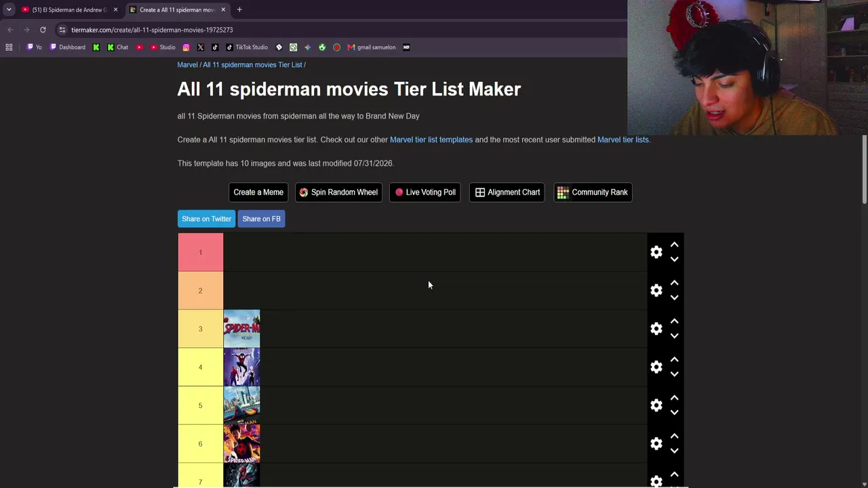The image size is (868, 488).
Task: Open the Chrome apps grid icon
Action: (9, 47)
